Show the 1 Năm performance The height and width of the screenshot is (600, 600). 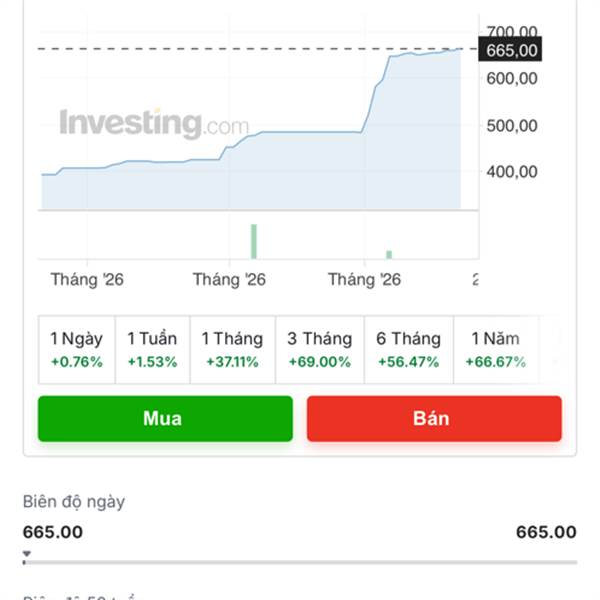496,350
